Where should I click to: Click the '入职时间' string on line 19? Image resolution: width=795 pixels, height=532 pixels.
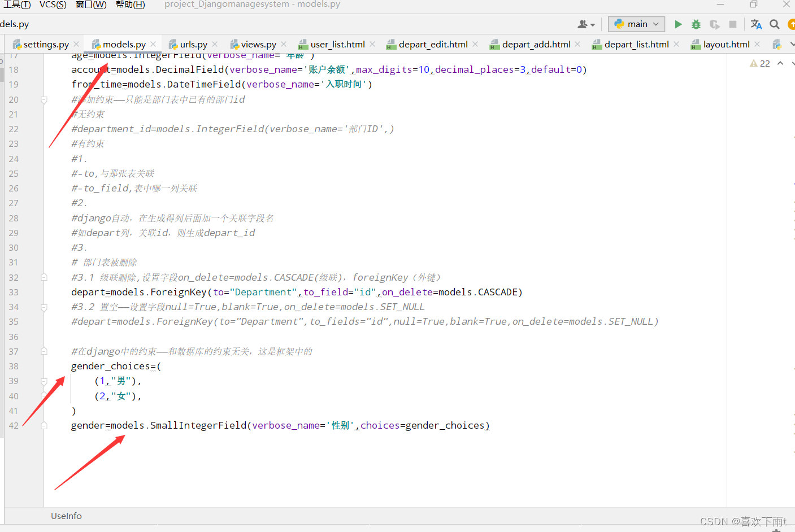(344, 84)
